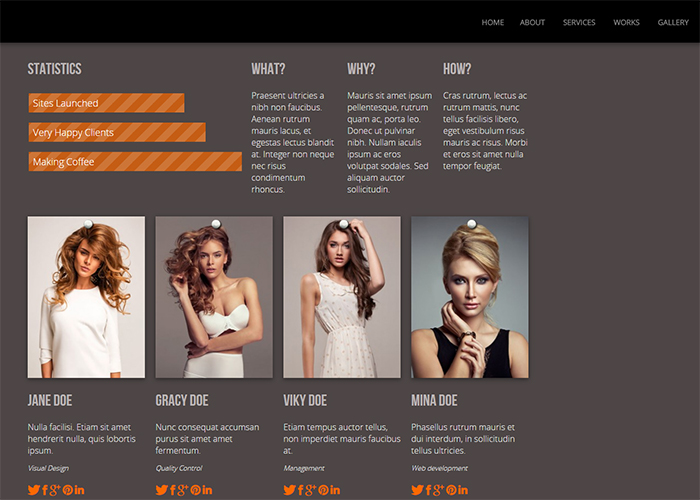The width and height of the screenshot is (700, 500).
Task: Click the Sites Launched progress bar
Action: tap(106, 103)
